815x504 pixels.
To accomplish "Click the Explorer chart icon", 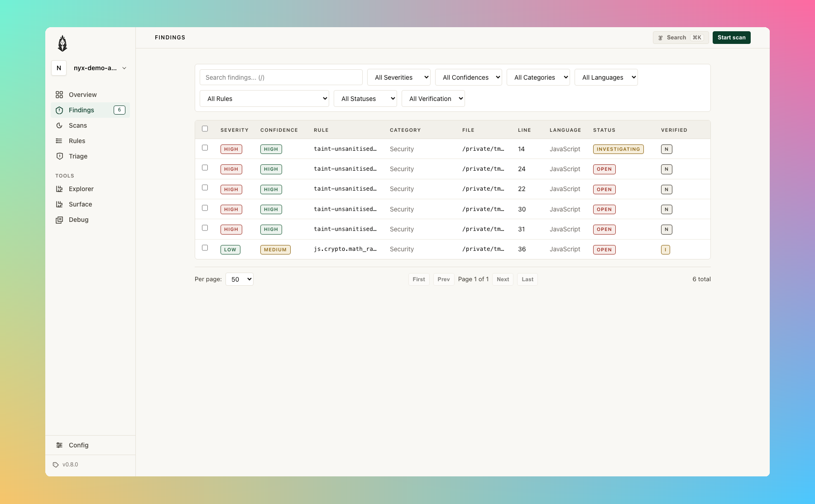I will (59, 189).
